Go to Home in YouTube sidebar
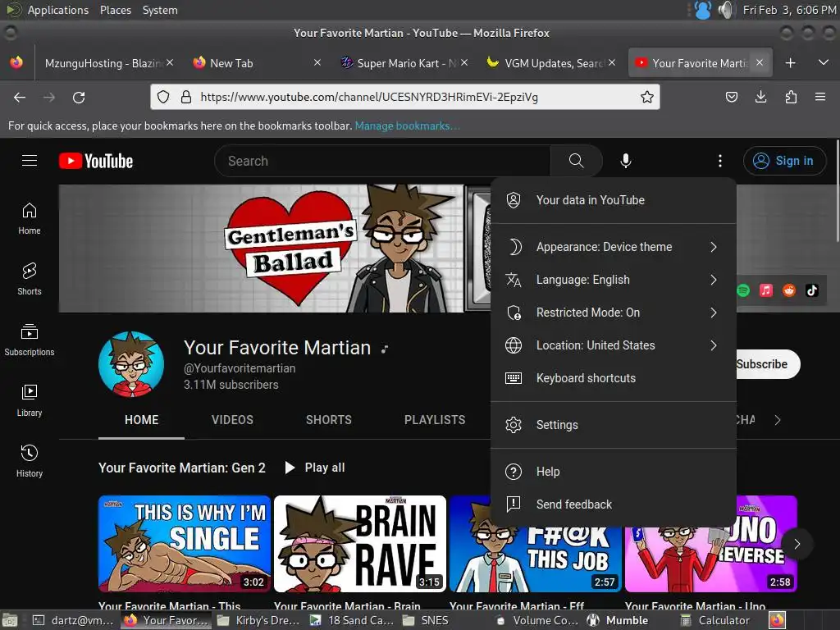 click(30, 218)
